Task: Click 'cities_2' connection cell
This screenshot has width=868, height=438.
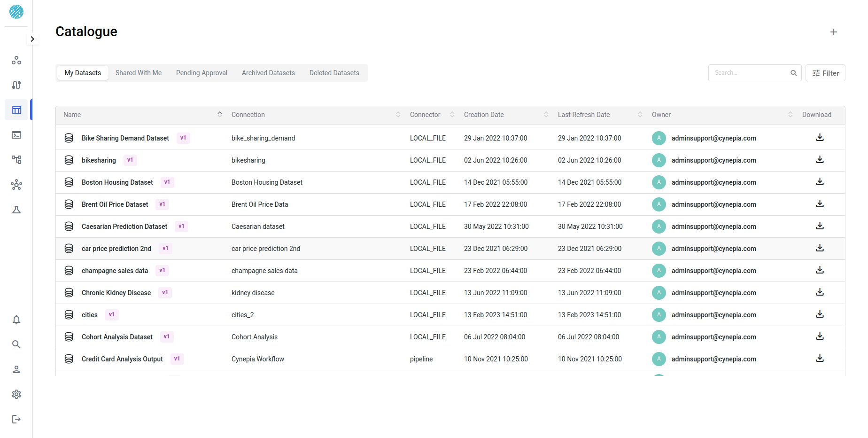Action: click(243, 315)
